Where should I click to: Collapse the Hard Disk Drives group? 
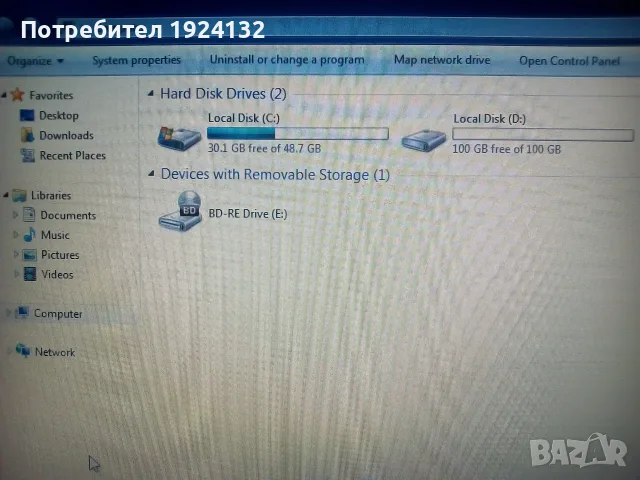pos(151,94)
